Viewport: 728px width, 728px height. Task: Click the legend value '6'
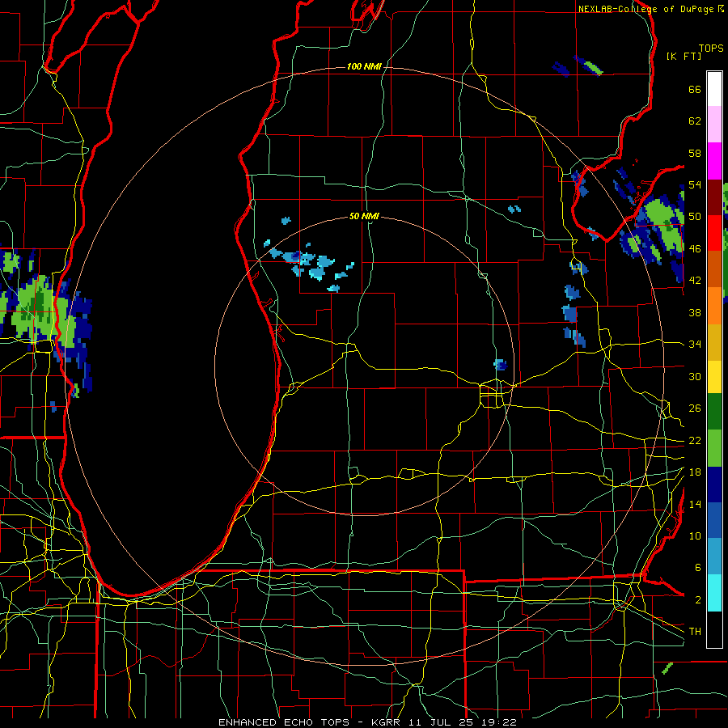[697, 568]
